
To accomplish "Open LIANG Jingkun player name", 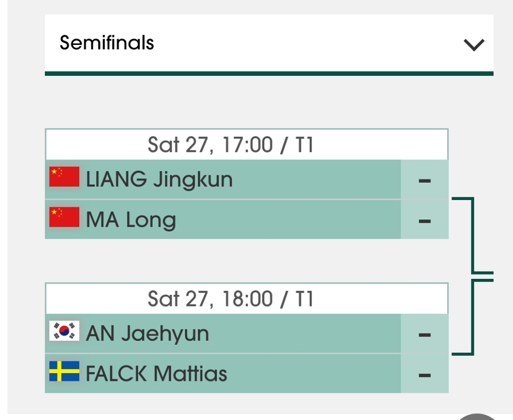I will coord(159,179).
